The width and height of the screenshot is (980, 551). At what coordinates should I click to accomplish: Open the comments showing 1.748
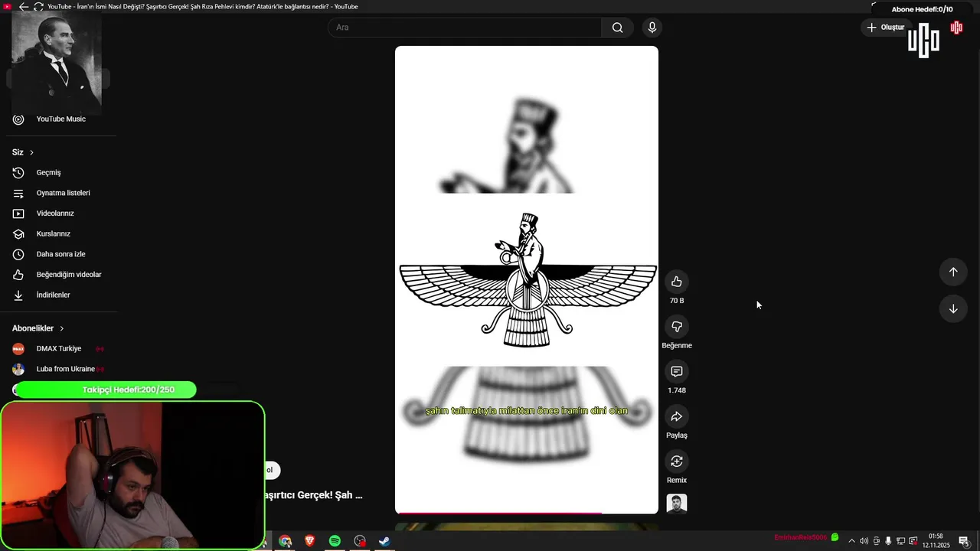click(677, 371)
